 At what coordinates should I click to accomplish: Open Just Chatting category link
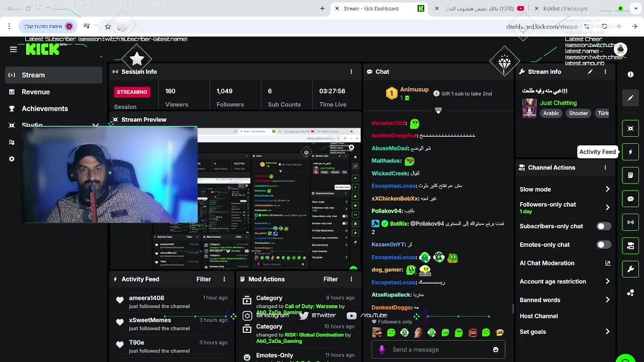[x=558, y=103]
